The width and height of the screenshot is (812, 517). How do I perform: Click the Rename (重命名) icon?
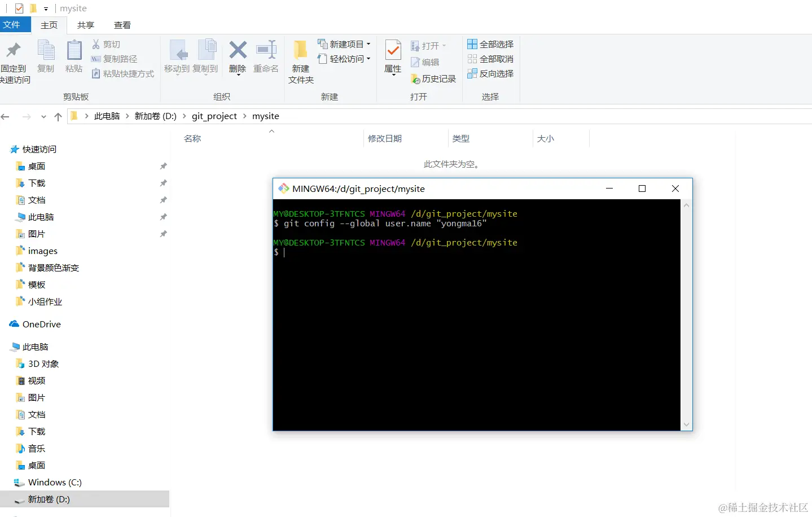(x=266, y=50)
